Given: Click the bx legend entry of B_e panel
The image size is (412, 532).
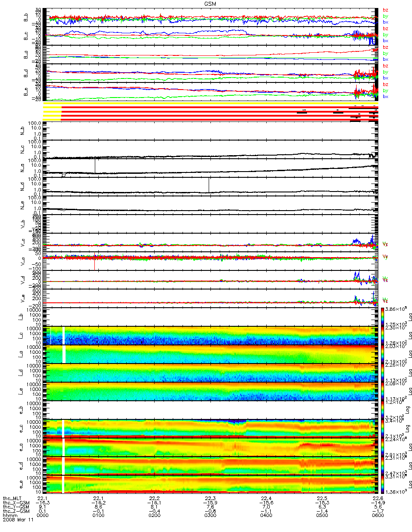Looking at the screenshot, I should [x=385, y=97].
